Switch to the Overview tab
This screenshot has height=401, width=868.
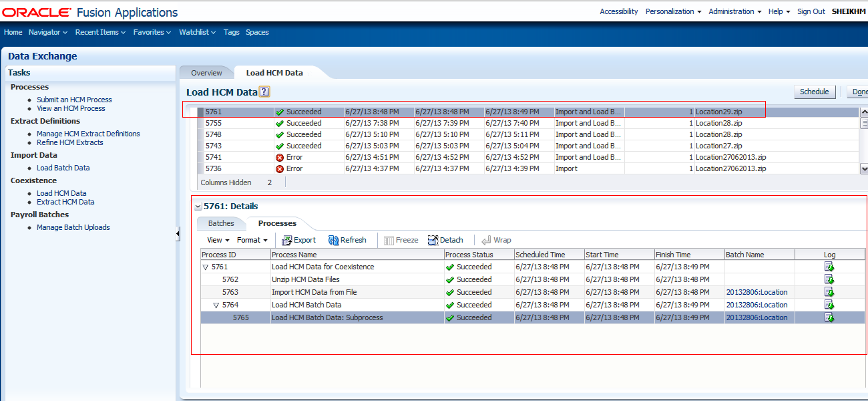click(206, 72)
